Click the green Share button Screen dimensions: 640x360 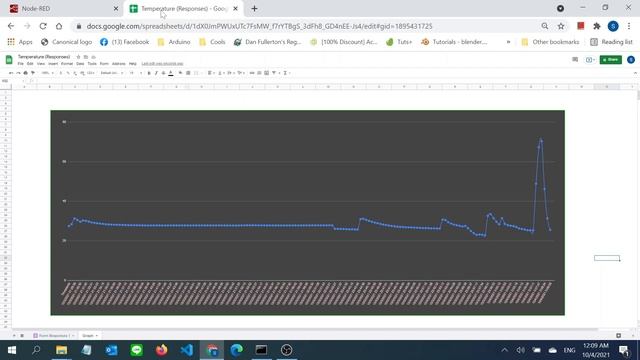point(611,60)
